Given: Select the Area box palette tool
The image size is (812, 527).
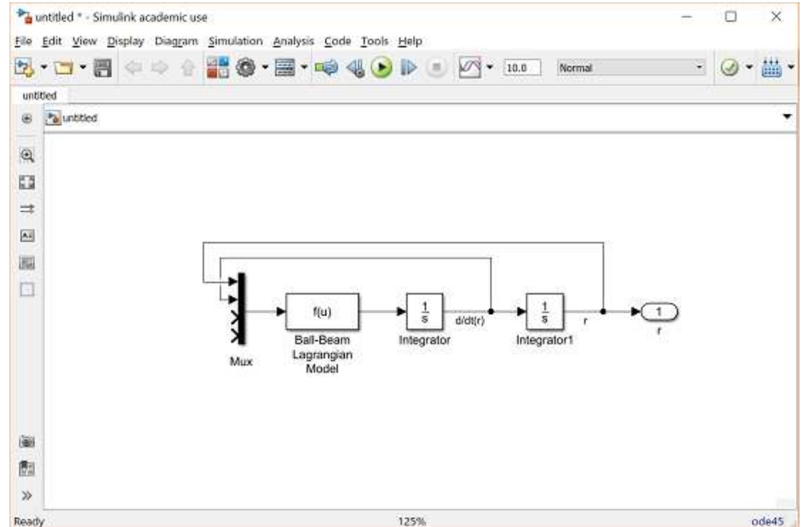Looking at the screenshot, I should [x=27, y=289].
